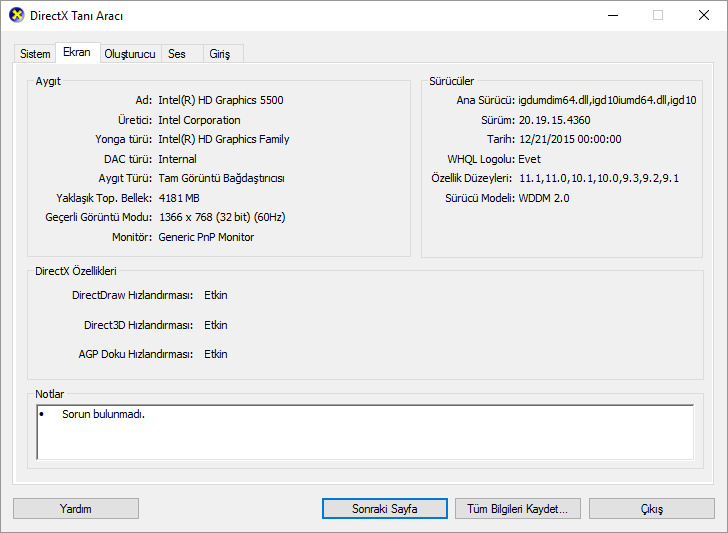Click the DirectX Tanı Aracı window title
728x533 pixels.
pyautogui.click(x=77, y=16)
